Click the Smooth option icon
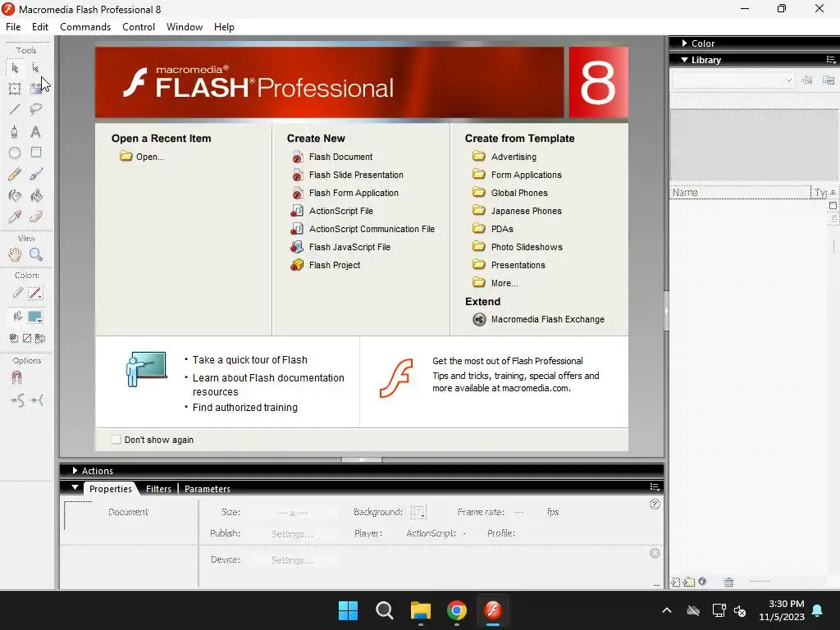Image resolution: width=840 pixels, height=630 pixels. 17,400
